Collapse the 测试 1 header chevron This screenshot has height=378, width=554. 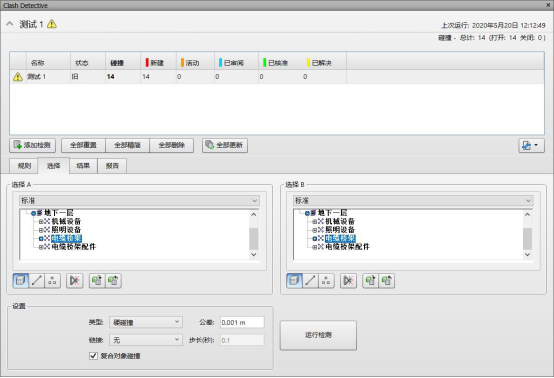click(x=10, y=24)
